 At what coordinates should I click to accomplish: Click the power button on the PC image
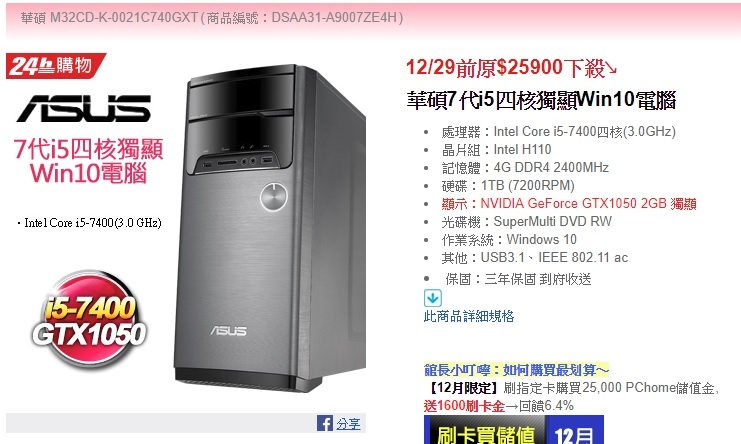point(274,196)
